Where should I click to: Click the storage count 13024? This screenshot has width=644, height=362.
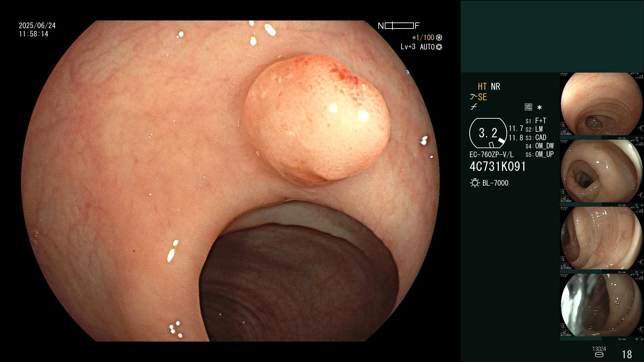(x=599, y=349)
